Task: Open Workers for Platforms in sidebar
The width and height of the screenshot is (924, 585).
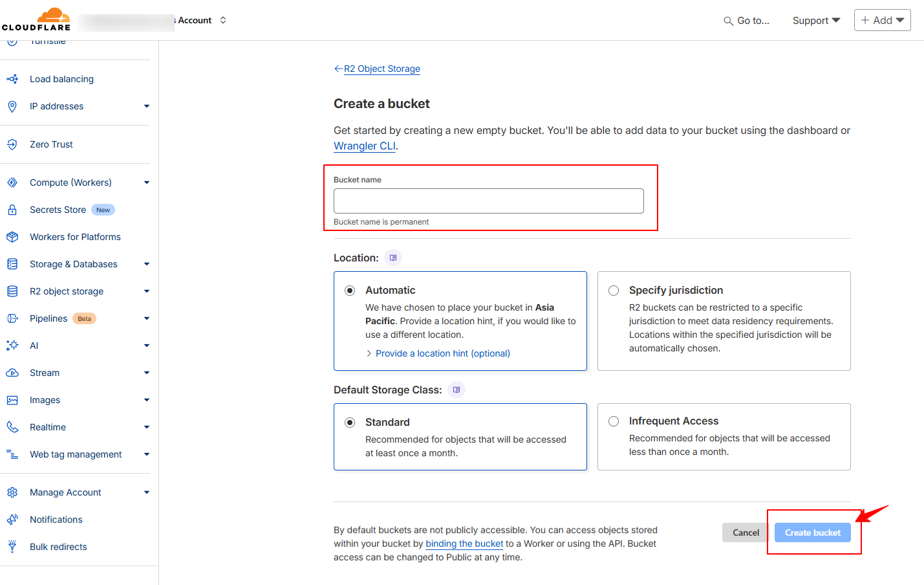Action: click(x=75, y=237)
